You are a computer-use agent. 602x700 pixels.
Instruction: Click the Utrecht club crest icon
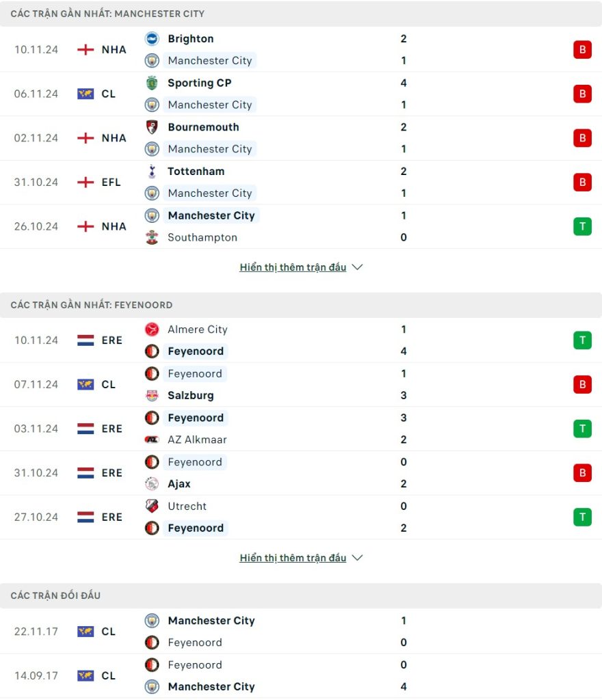tap(152, 506)
